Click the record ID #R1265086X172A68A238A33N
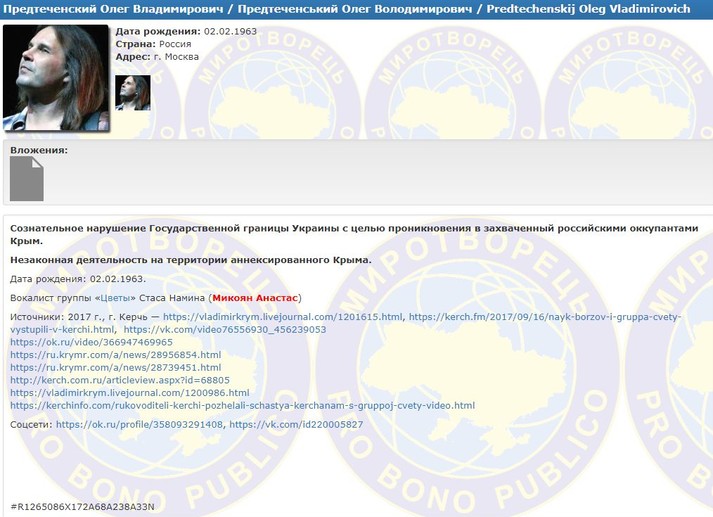The image size is (713, 517). click(82, 507)
